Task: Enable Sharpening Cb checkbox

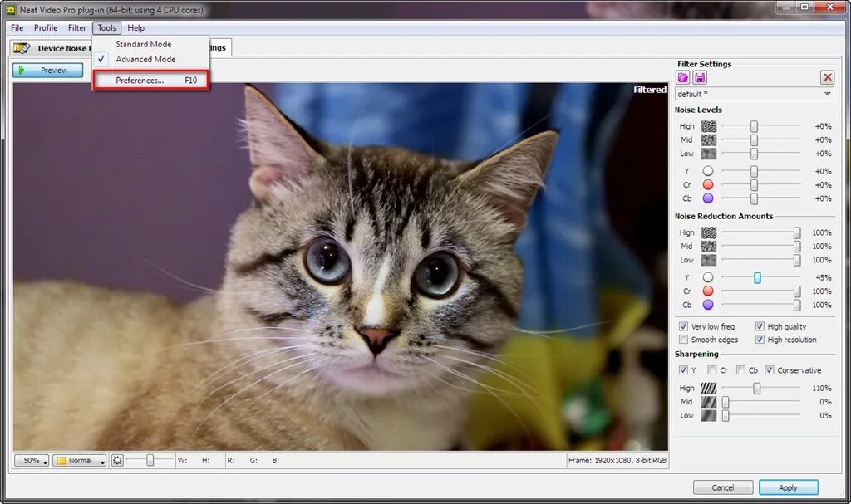Action: click(x=740, y=370)
